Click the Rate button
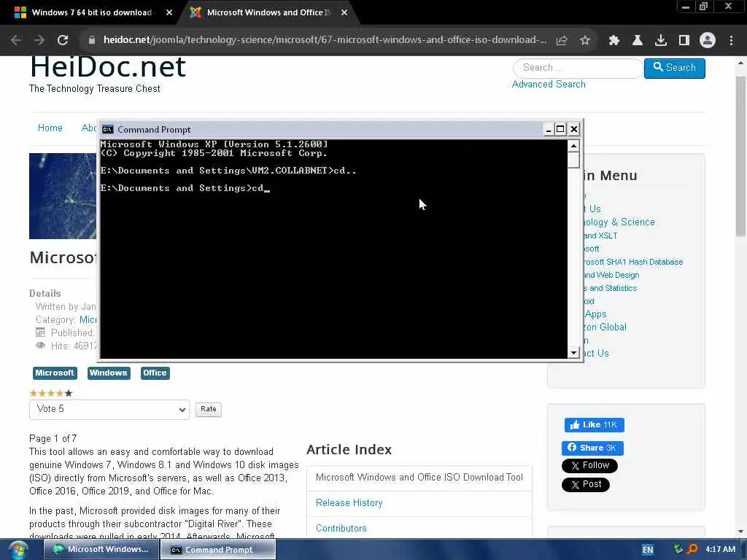 [208, 409]
